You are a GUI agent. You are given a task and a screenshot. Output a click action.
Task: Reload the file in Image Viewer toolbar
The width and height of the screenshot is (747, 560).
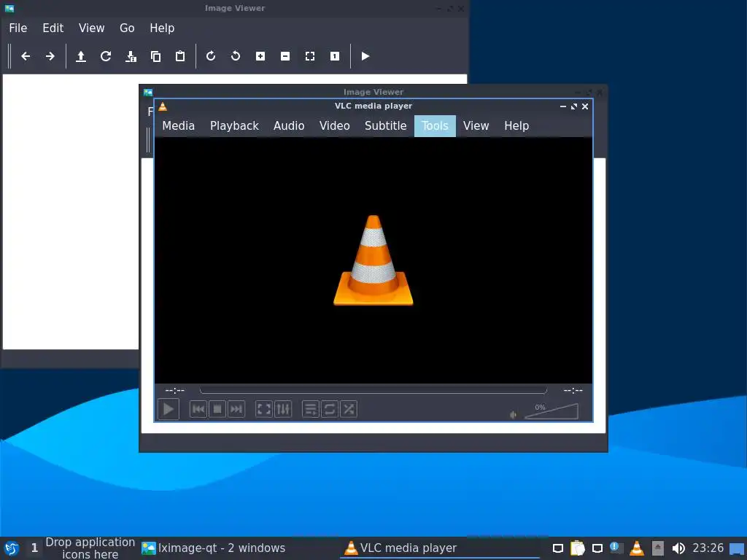point(106,56)
